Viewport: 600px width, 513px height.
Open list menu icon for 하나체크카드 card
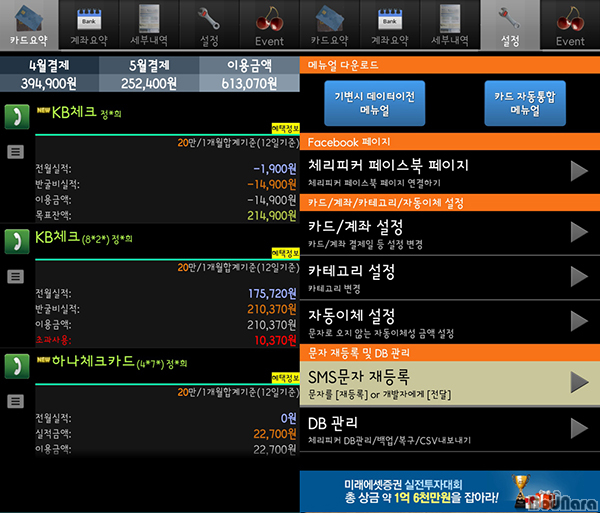tap(16, 401)
